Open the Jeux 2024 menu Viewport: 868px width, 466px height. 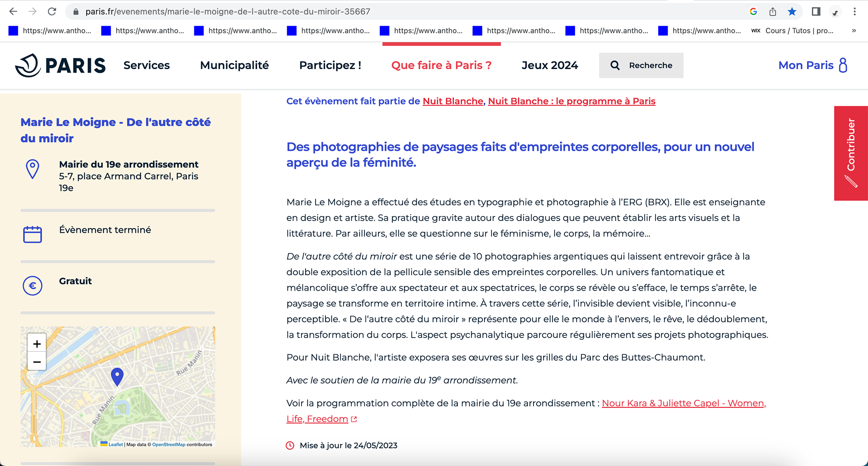(x=550, y=65)
